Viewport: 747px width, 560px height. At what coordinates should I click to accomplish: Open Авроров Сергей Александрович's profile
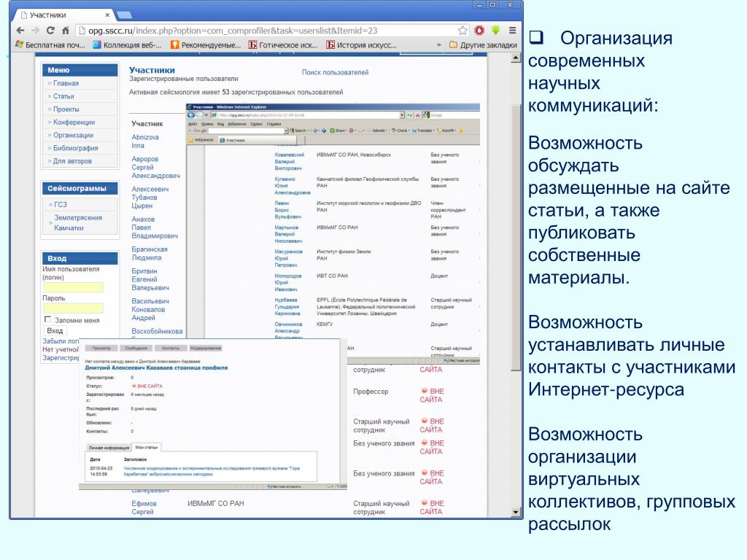tap(155, 167)
